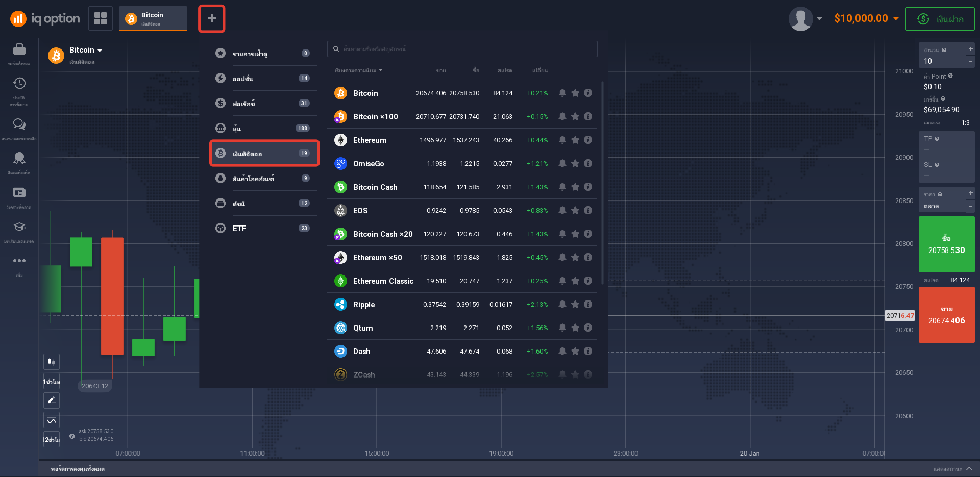Click the red Sell button 20674.406

[947, 315]
